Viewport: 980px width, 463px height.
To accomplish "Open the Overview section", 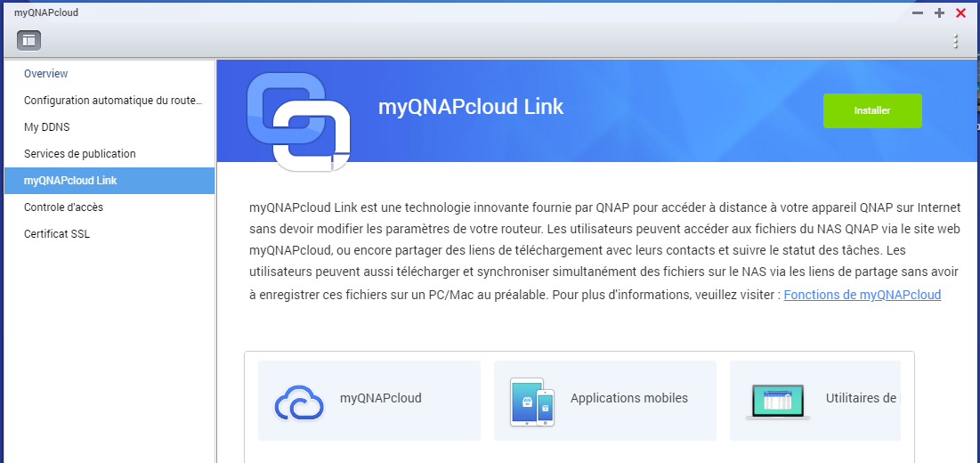I will pyautogui.click(x=46, y=74).
